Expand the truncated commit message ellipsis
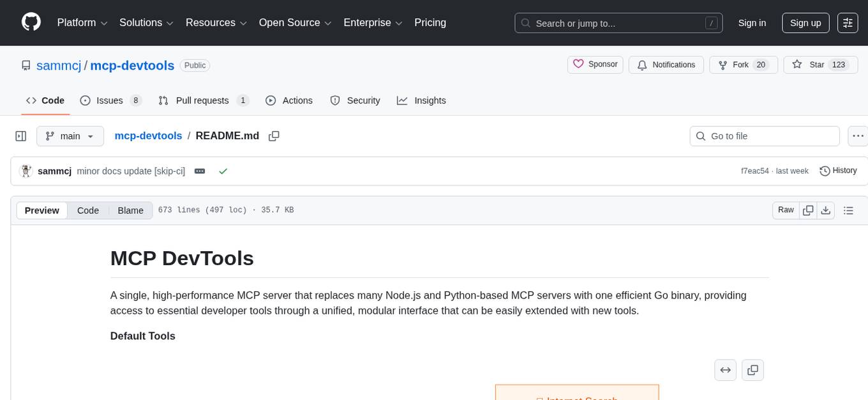The height and width of the screenshot is (400, 868). point(200,171)
